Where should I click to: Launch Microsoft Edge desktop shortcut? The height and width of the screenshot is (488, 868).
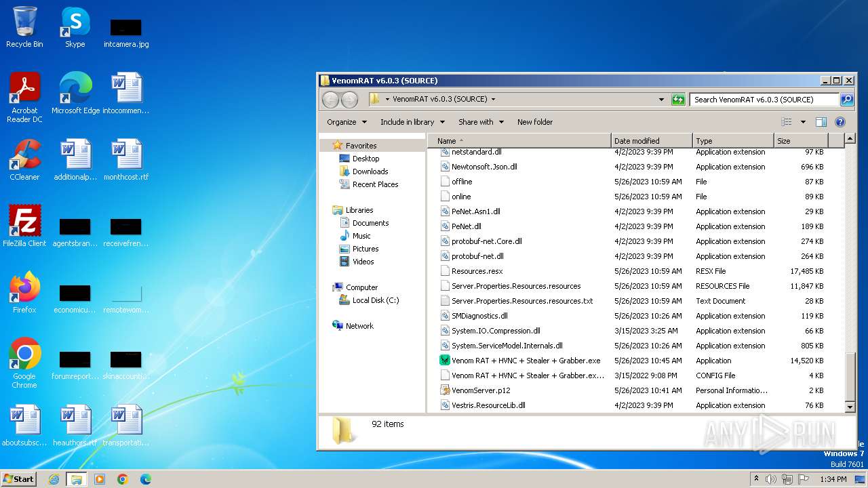pos(75,93)
